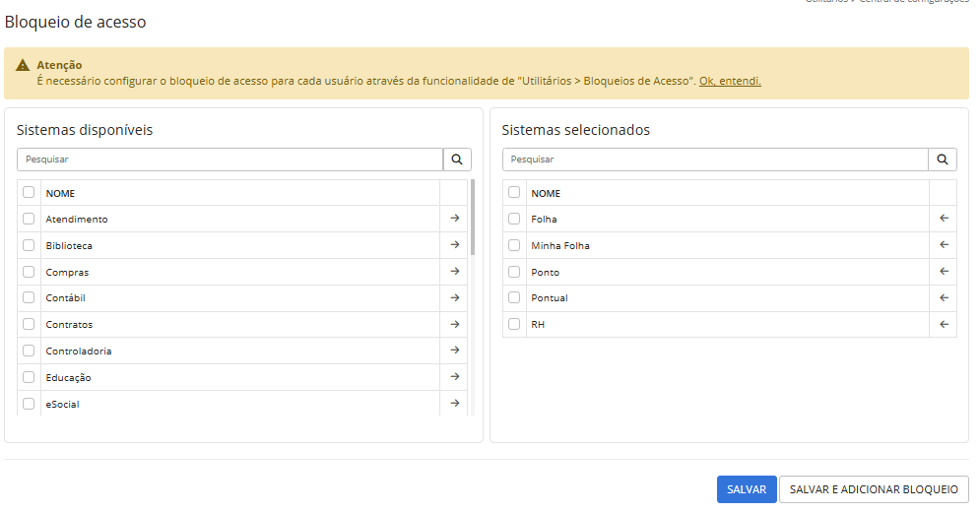Click the available systems list scrollbar

click(x=473, y=217)
